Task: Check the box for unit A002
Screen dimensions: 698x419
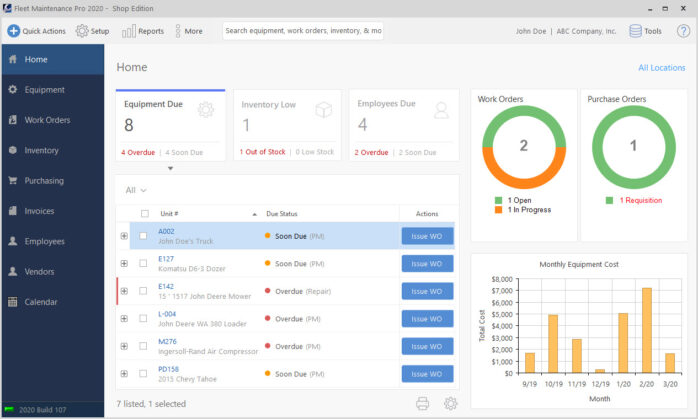Action: (143, 236)
